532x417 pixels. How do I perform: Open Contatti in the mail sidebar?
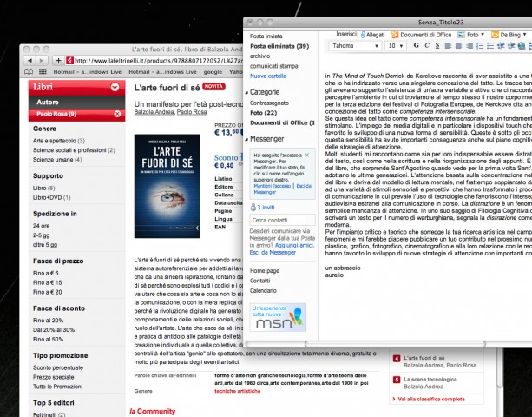259,281
